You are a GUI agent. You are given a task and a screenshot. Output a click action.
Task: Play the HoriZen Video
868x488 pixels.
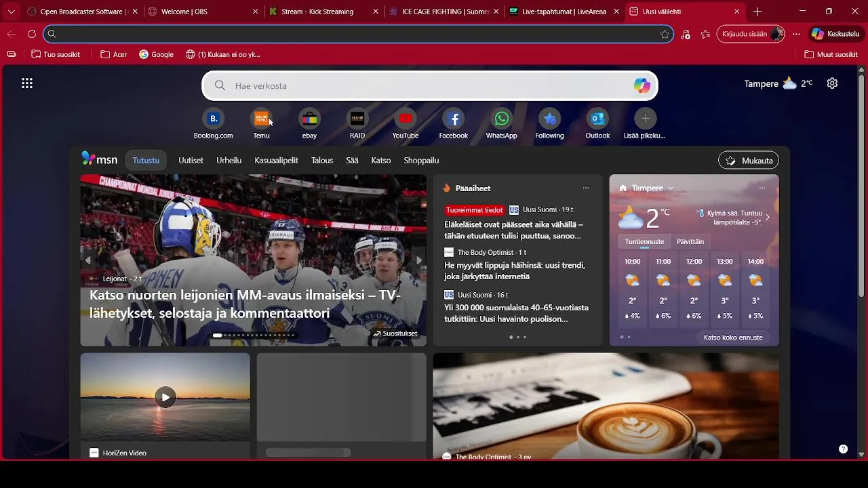(x=165, y=397)
